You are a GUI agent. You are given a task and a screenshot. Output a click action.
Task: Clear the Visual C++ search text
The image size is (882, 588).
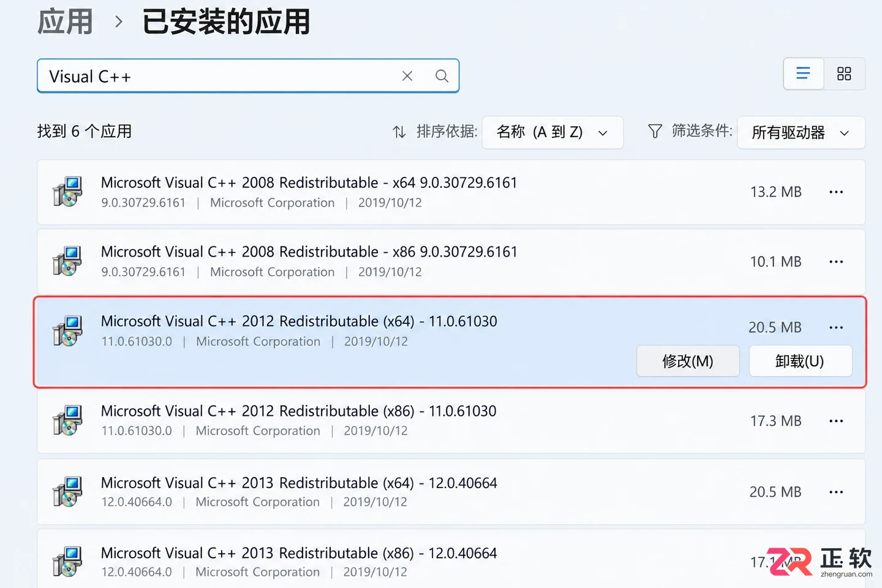click(x=407, y=76)
